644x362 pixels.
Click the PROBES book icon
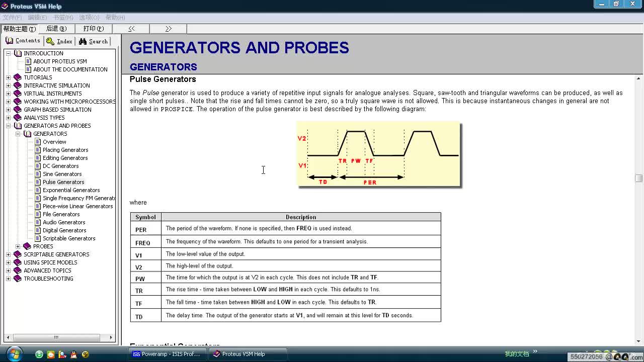[x=28, y=246]
